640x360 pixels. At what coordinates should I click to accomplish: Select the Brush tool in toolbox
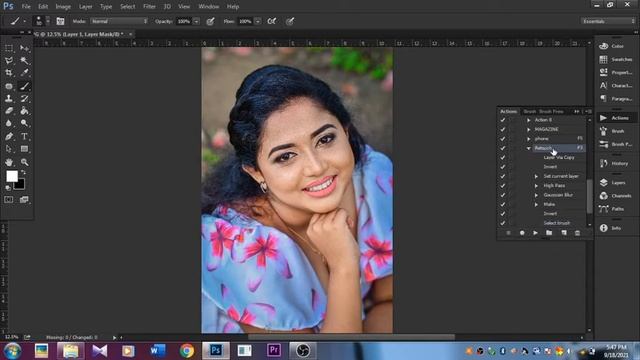[24, 86]
